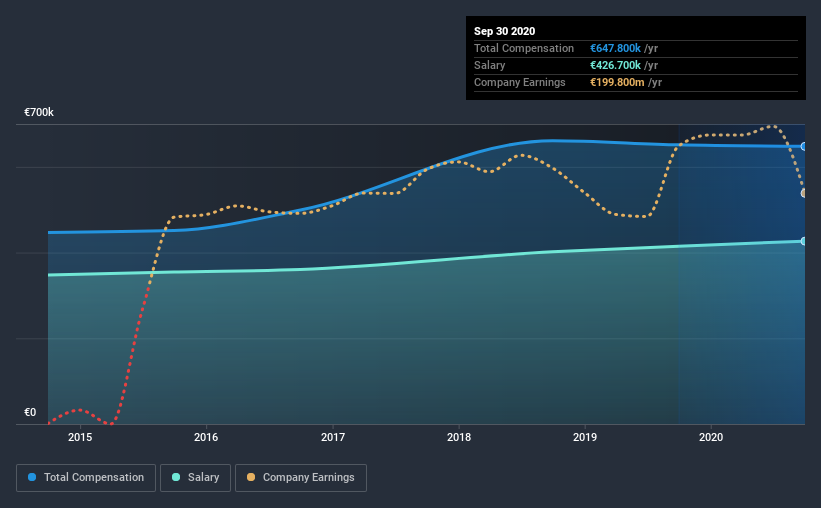Image resolution: width=821 pixels, height=508 pixels.
Task: Click the Salary label in tooltip
Action: 490,65
